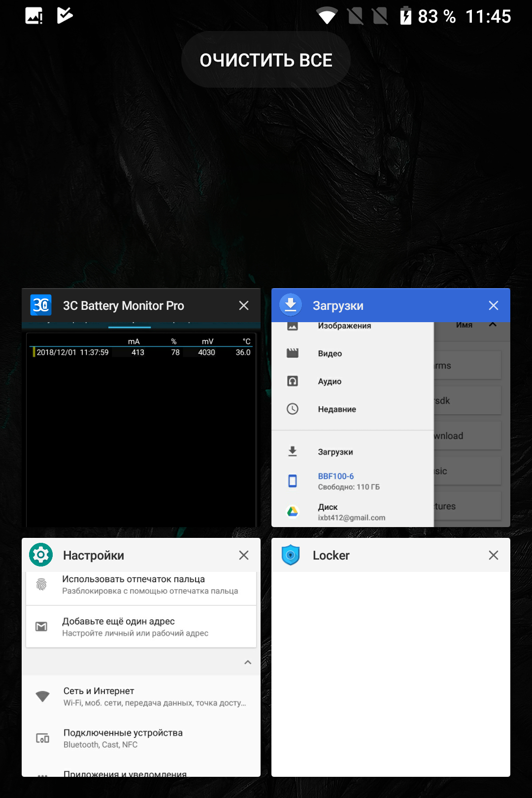Close the 3C Battery Monitor Pro card
532x798 pixels.
(244, 305)
